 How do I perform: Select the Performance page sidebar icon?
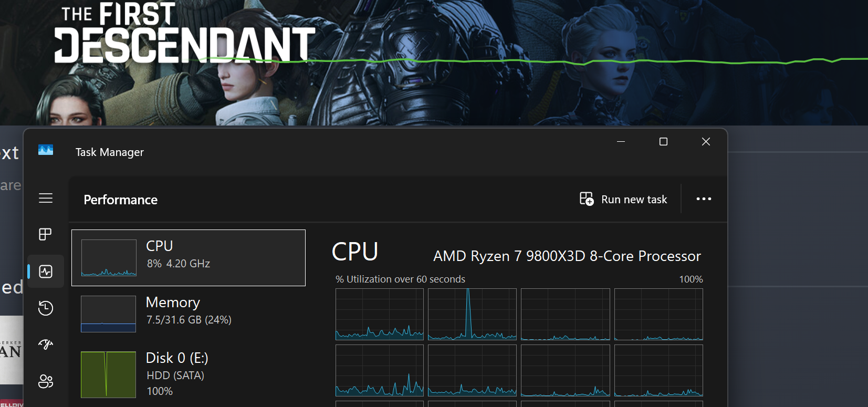(46, 272)
